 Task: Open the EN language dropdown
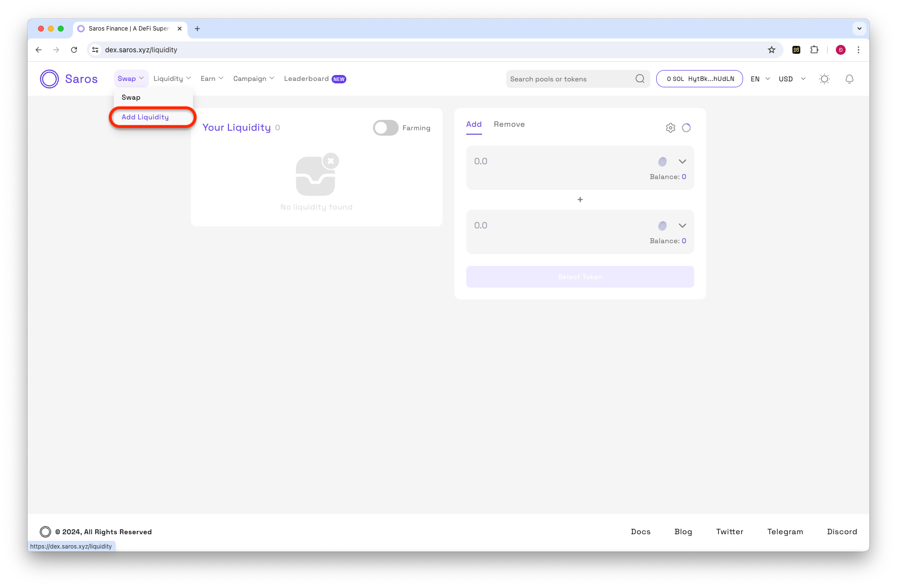coord(760,79)
